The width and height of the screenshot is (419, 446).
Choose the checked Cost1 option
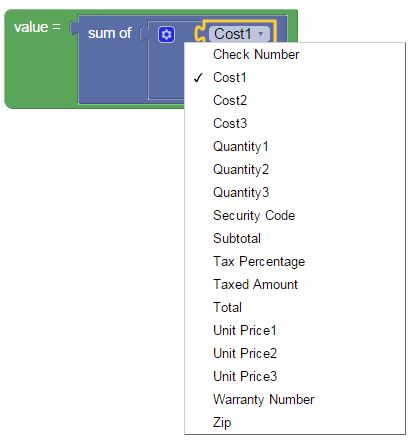click(295, 77)
